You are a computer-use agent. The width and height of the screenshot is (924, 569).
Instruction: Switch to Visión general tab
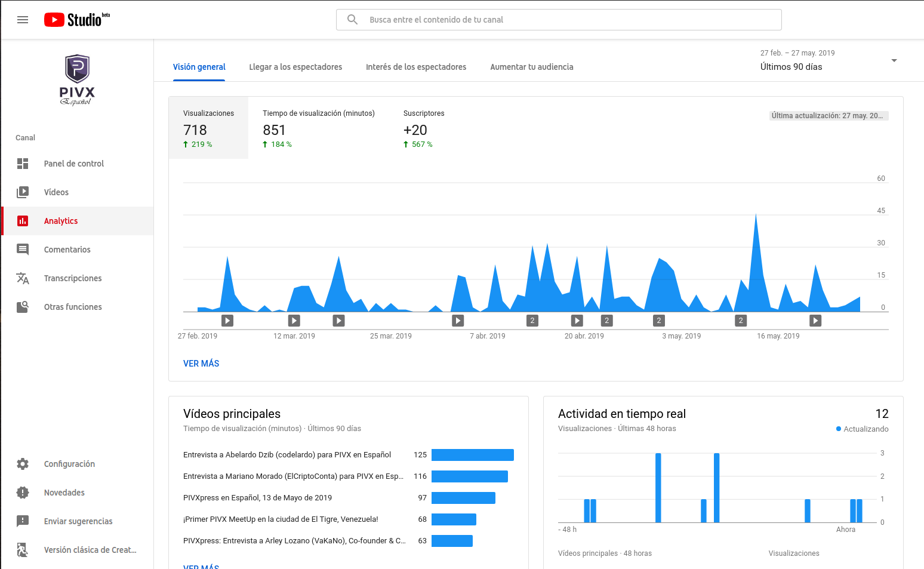click(199, 67)
